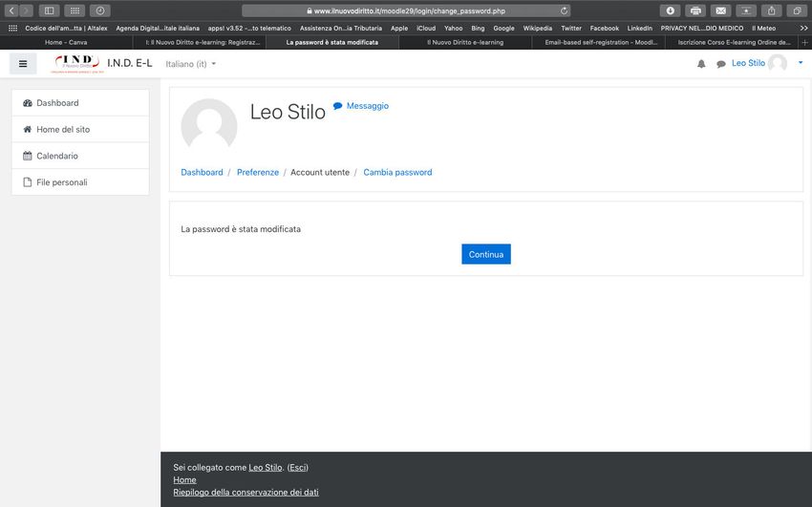Open PRIVACY NEL...DIO MEDICO bookmark

(701, 29)
